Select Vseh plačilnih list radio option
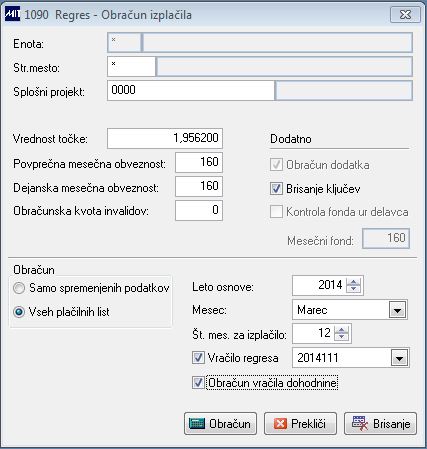427x449 pixels. point(19,312)
